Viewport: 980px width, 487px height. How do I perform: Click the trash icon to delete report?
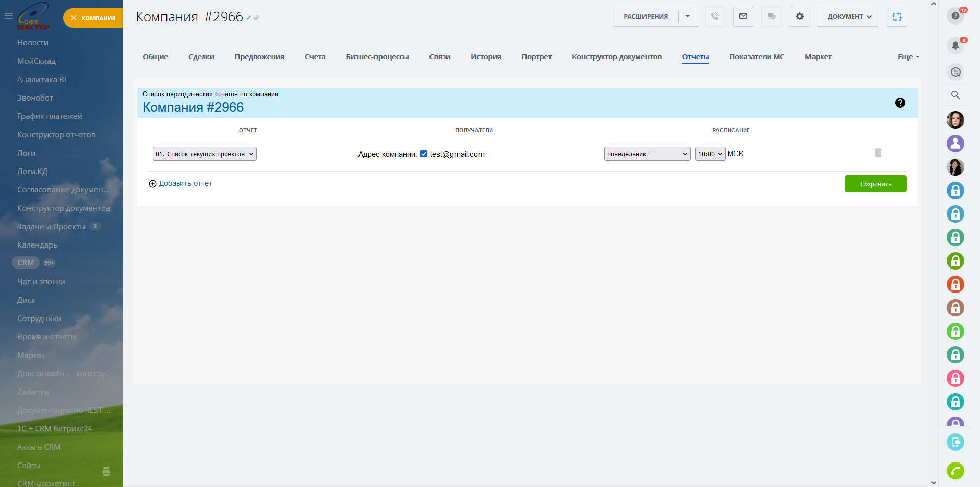pyautogui.click(x=878, y=153)
